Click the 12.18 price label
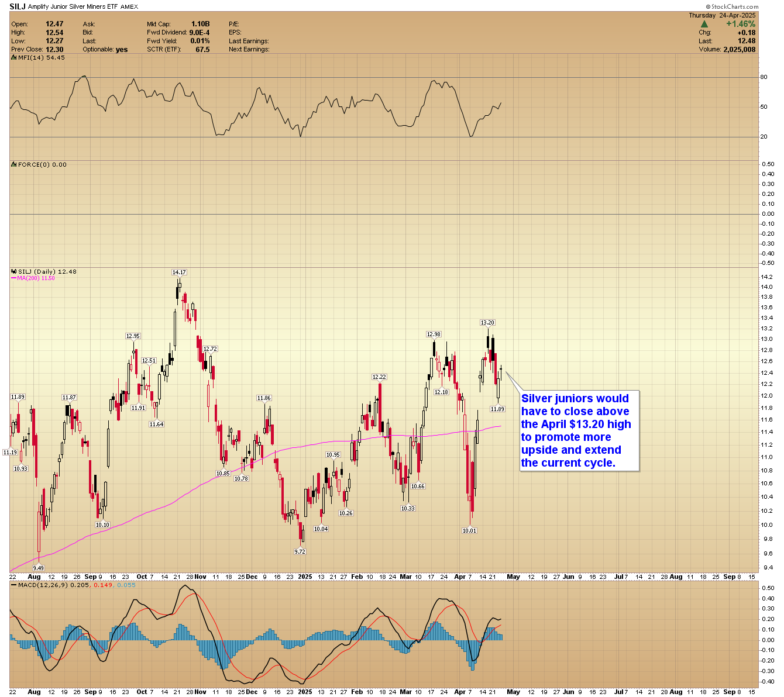Image resolution: width=784 pixels, height=697 pixels. pyautogui.click(x=441, y=392)
